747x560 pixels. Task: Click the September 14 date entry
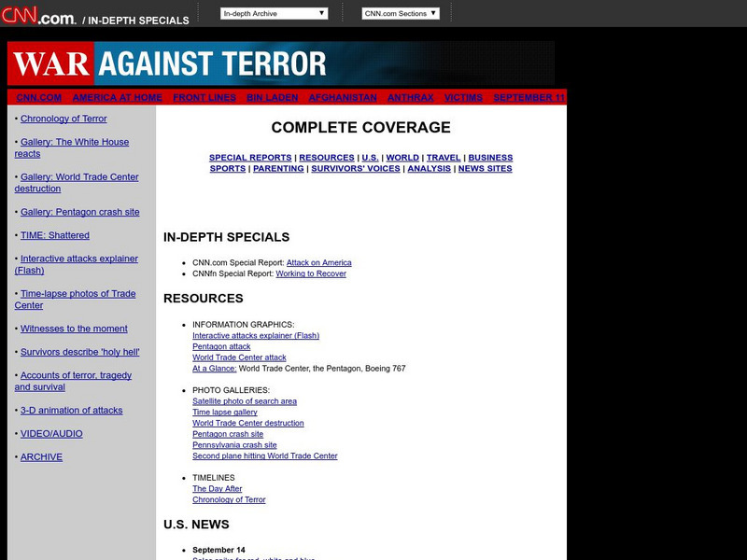(218, 550)
